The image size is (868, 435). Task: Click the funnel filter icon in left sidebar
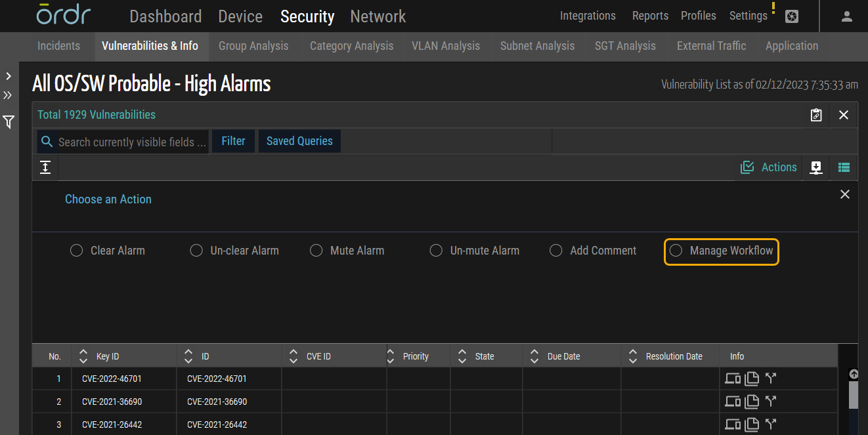(x=9, y=122)
